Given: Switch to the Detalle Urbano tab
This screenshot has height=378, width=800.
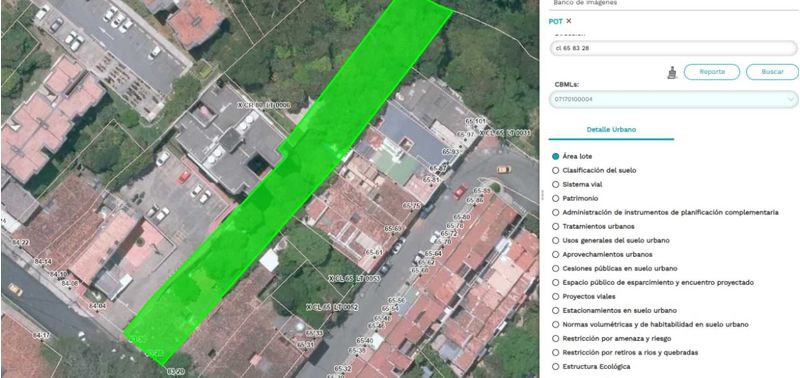Looking at the screenshot, I should 611,130.
